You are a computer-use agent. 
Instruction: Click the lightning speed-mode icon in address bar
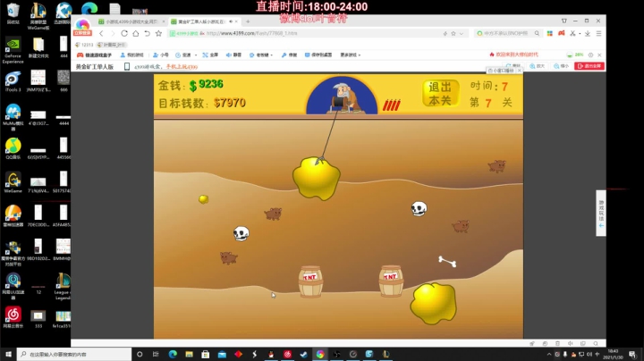(x=445, y=34)
